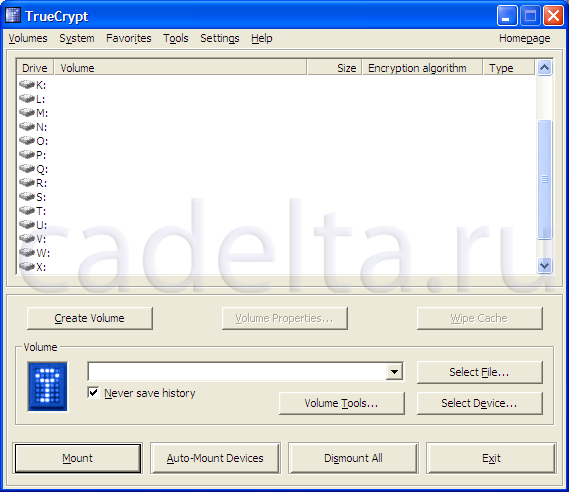
Task: Select the X: drive slot icon
Action: pos(27,267)
